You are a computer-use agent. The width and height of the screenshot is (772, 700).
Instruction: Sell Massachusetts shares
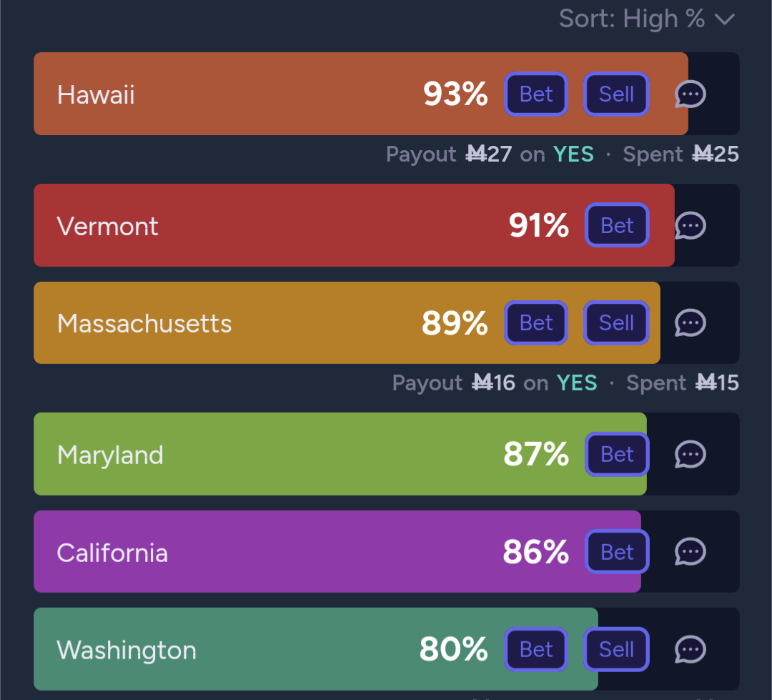coord(616,323)
